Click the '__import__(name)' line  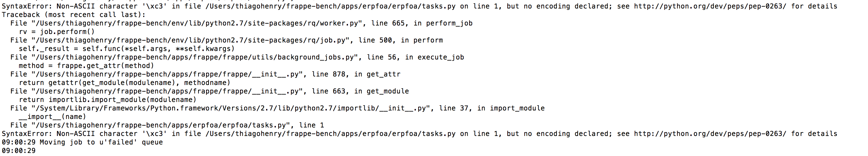pyautogui.click(x=52, y=117)
